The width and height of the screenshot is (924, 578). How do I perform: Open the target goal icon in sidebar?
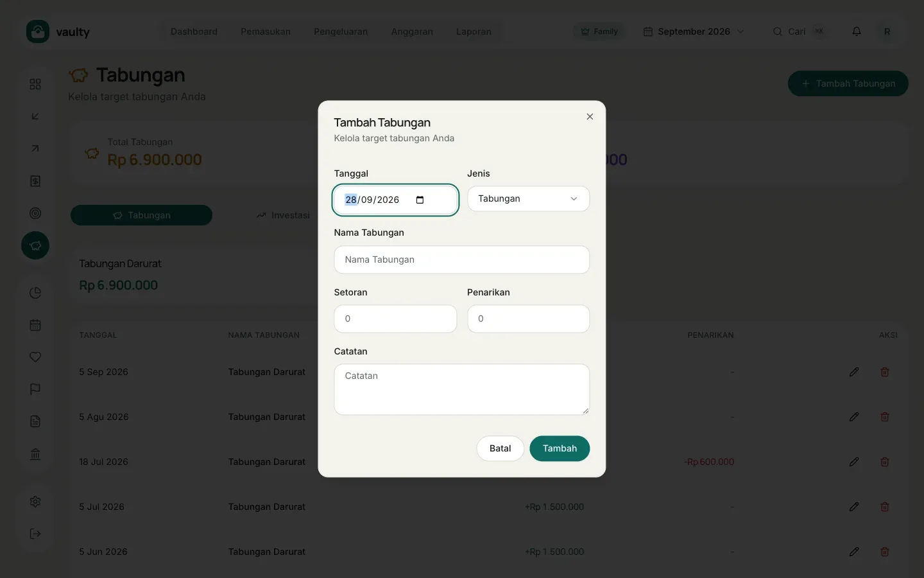pos(35,213)
